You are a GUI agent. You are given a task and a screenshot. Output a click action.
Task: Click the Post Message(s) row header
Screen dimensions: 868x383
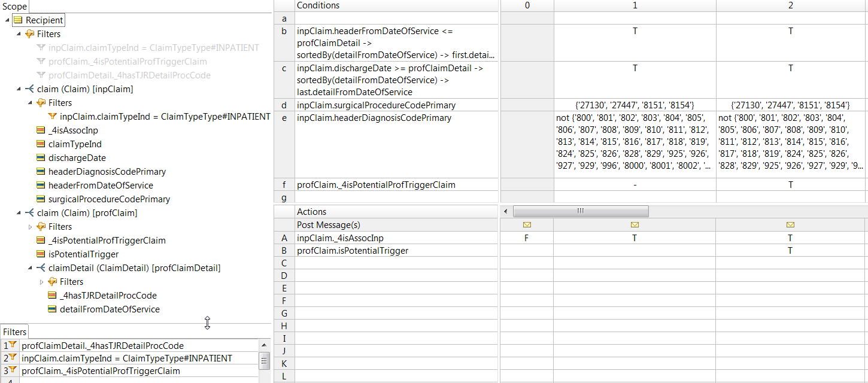tap(396, 225)
